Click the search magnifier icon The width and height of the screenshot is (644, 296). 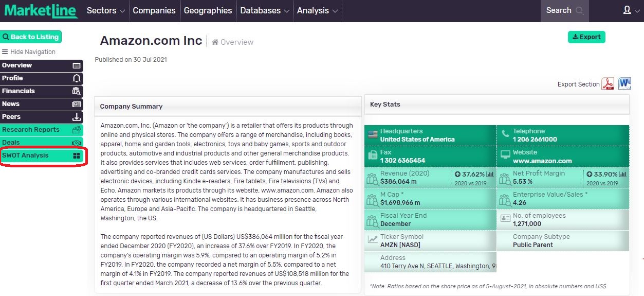(x=580, y=10)
